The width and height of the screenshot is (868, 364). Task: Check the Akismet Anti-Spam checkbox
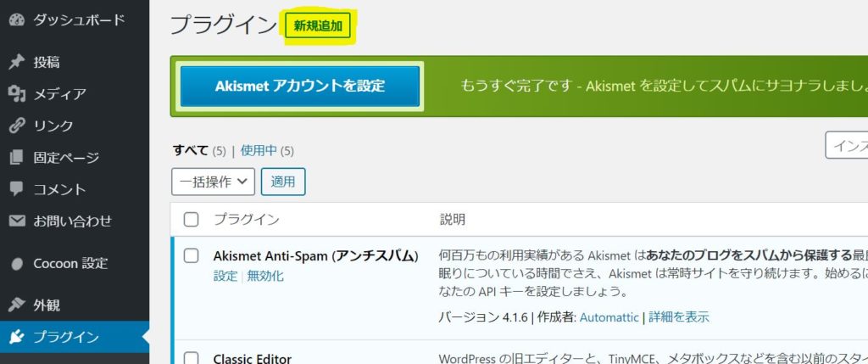[191, 255]
